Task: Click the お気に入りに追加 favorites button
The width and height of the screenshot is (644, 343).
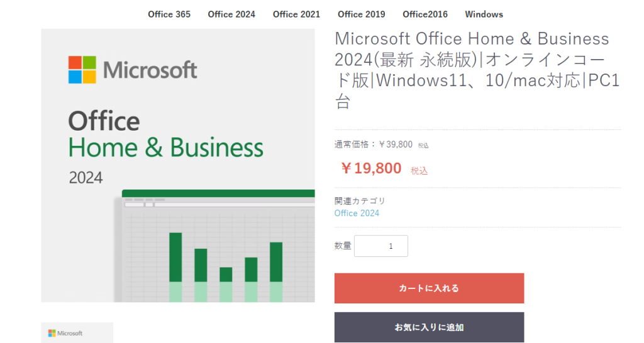Action: pos(429,327)
